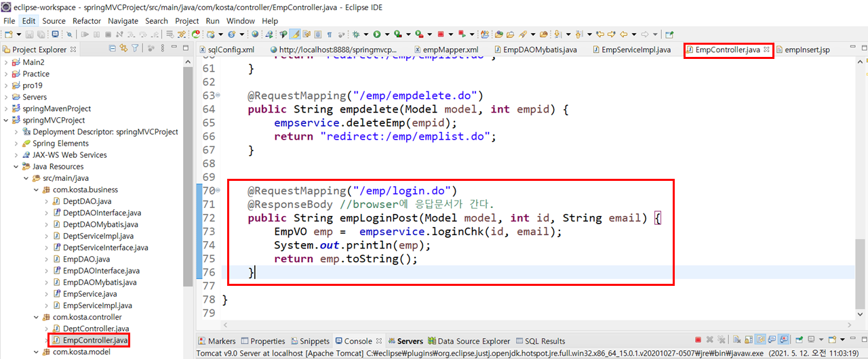The image size is (868, 359).
Task: Click the Suspend debug icon
Action: click(x=96, y=34)
